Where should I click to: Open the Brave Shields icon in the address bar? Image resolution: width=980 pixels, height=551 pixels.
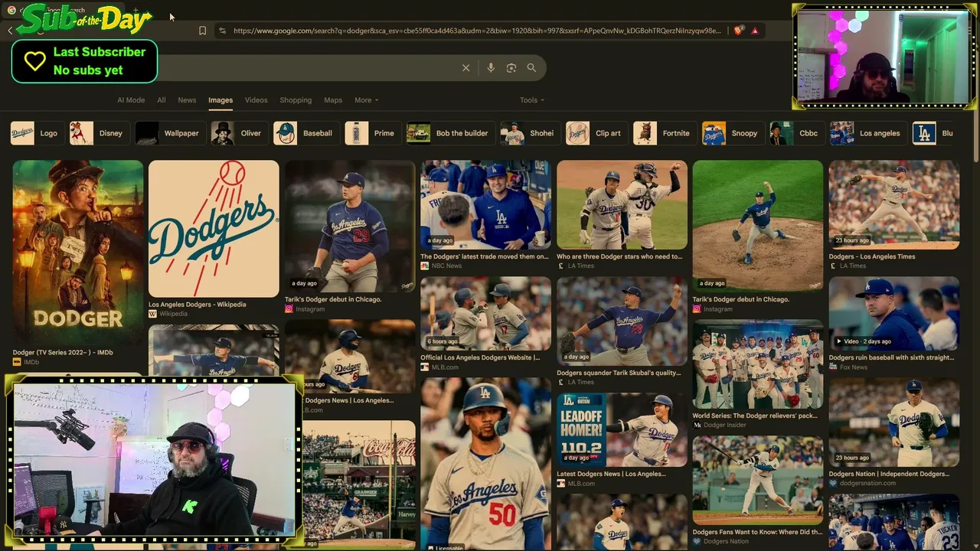coord(738,31)
